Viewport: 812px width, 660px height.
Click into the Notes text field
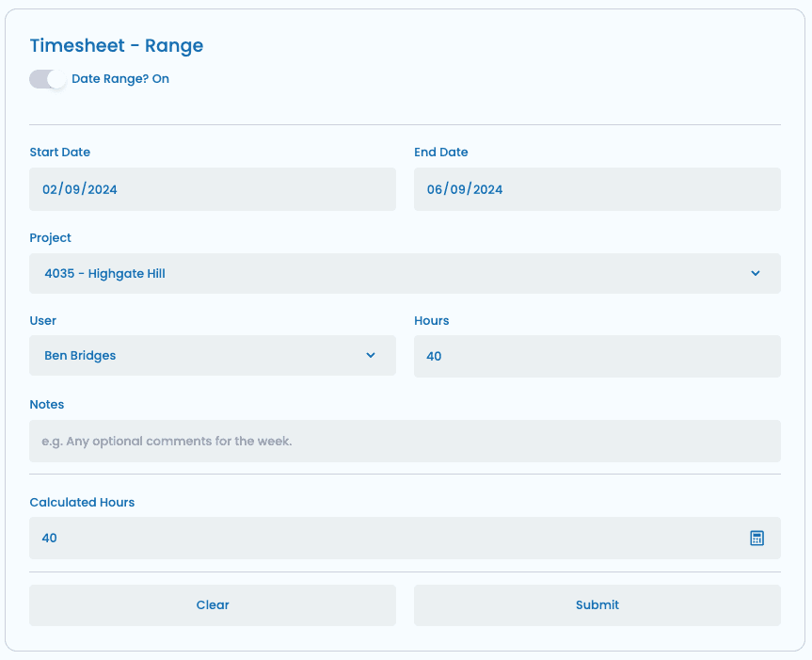[x=405, y=441]
